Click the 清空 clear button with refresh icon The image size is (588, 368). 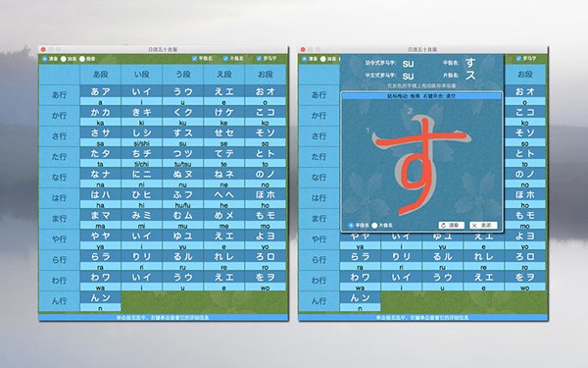452,226
